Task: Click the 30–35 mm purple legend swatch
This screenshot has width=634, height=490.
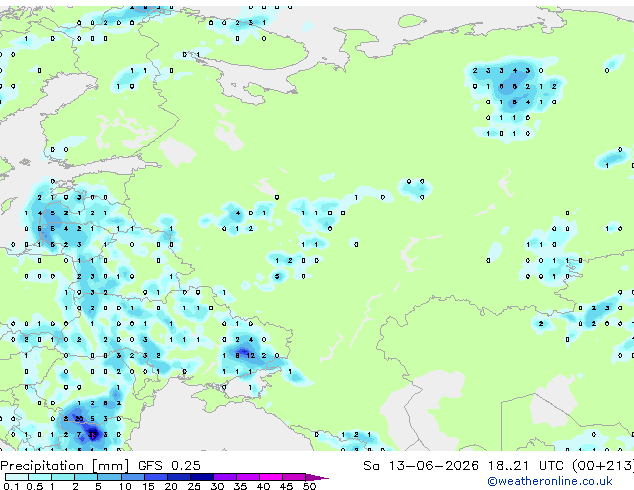Action: coord(225,477)
